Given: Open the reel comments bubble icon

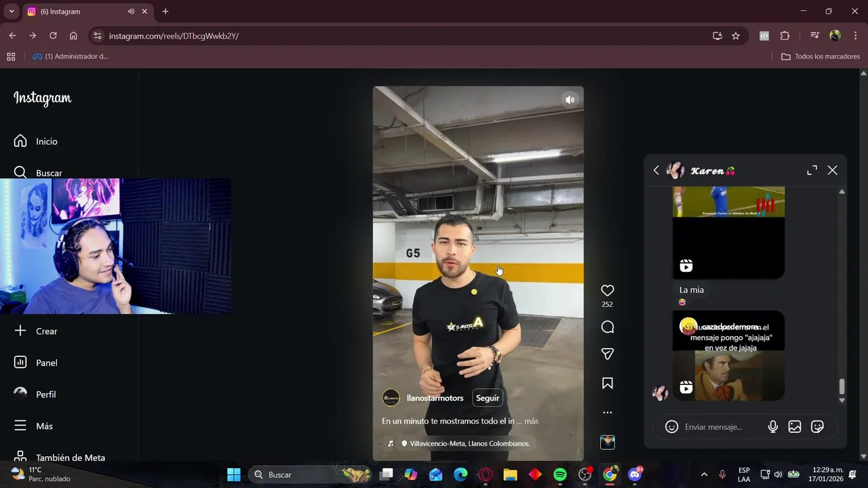Looking at the screenshot, I should pos(608,327).
